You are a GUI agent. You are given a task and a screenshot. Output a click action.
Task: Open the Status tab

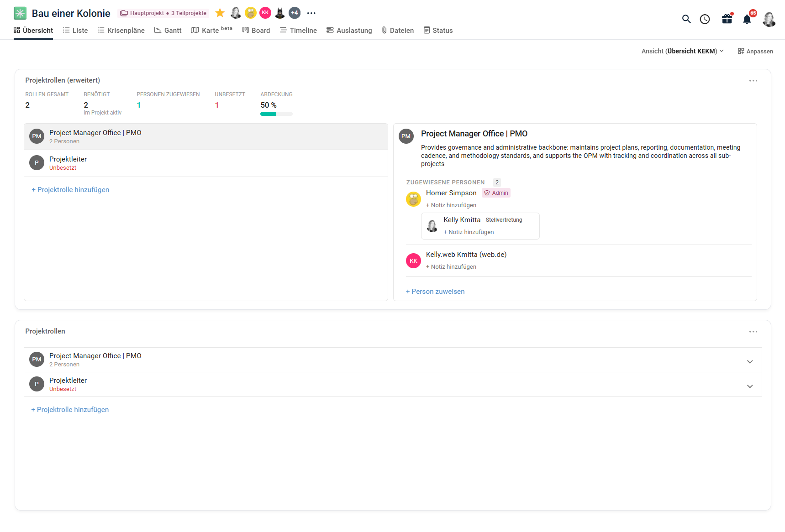point(438,30)
